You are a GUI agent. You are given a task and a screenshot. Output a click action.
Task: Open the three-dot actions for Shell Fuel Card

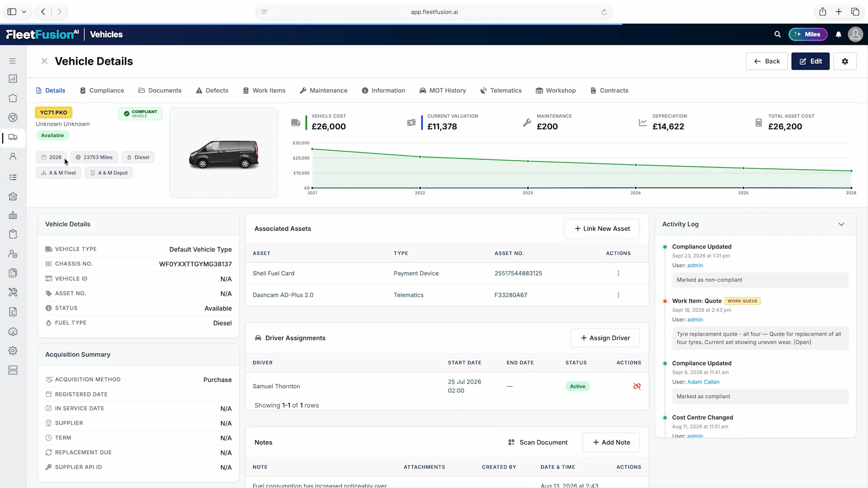point(618,273)
